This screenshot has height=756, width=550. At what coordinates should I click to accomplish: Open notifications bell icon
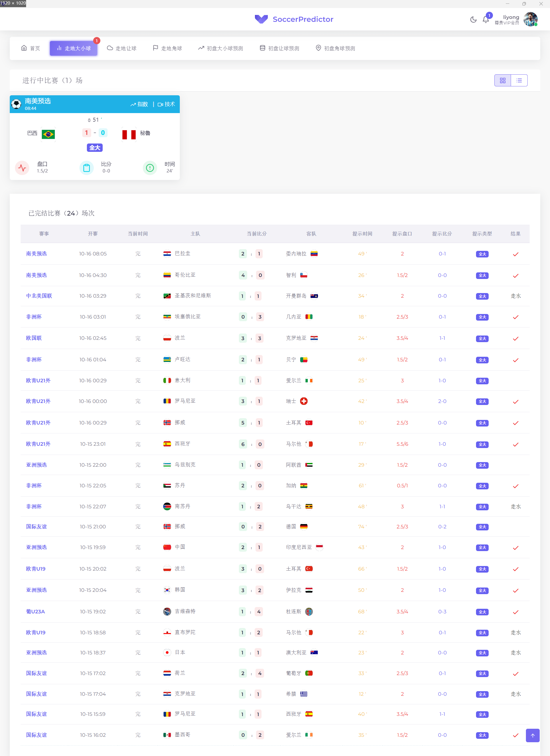(486, 20)
